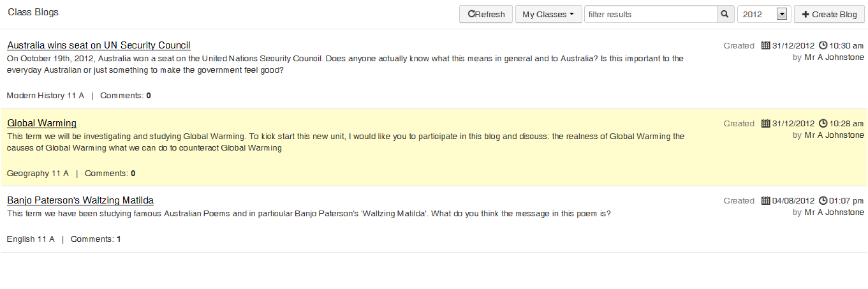868x289 pixels.
Task: Click Comments count on English 11 A post
Action: (95, 239)
